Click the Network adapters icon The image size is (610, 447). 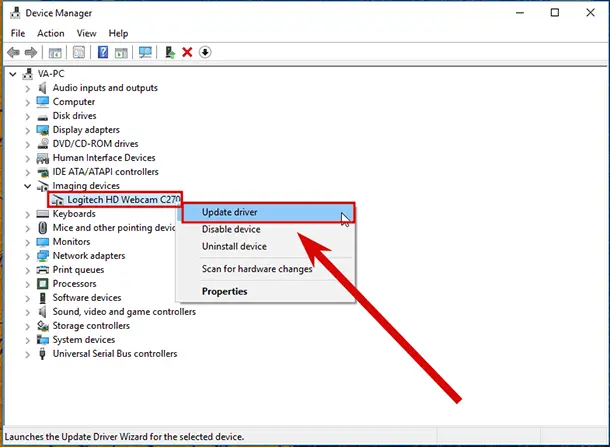[42, 256]
